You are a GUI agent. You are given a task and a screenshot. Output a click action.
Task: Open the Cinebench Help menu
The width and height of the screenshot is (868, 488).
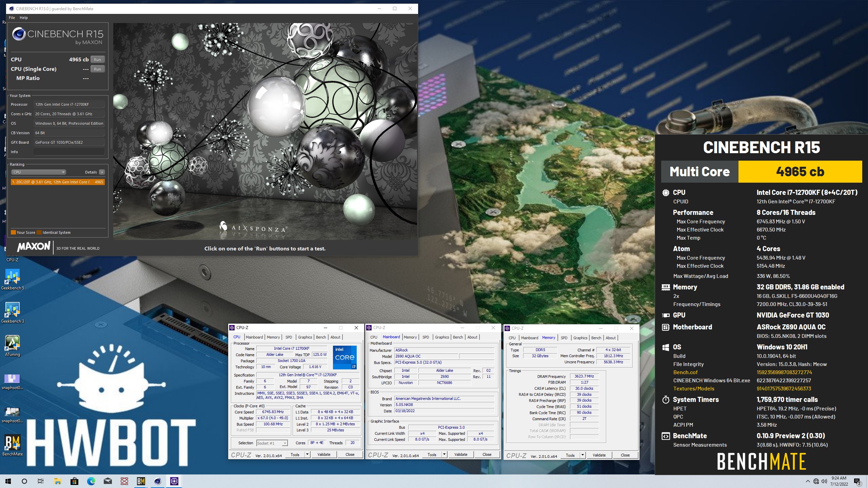[24, 18]
